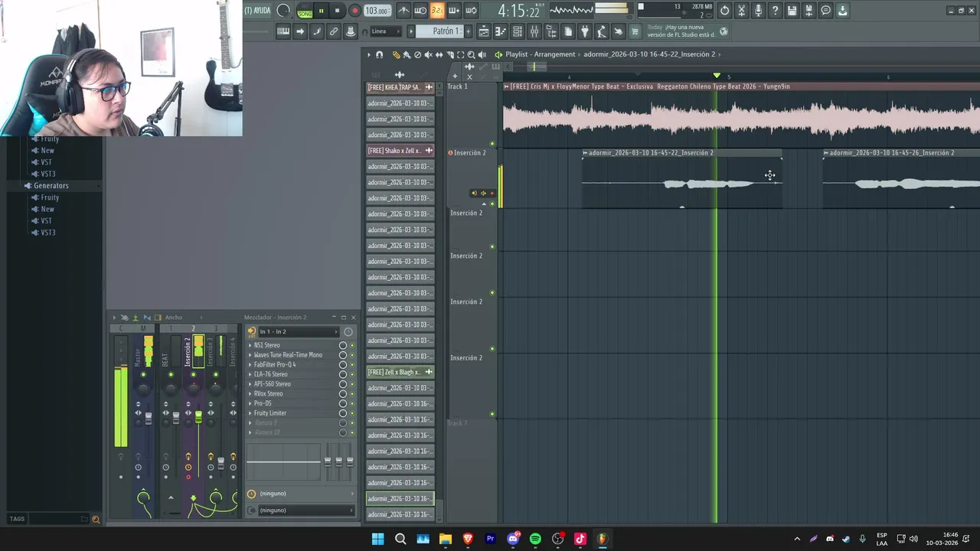Screen dimensions: 980x551
Task: Open the mixer view toolbar icon
Action: point(534,31)
